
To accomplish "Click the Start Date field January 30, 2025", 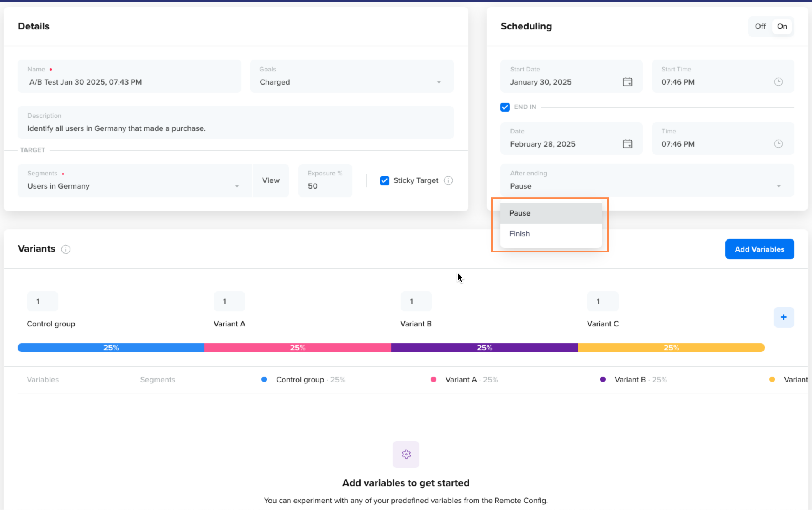I will [x=571, y=76].
